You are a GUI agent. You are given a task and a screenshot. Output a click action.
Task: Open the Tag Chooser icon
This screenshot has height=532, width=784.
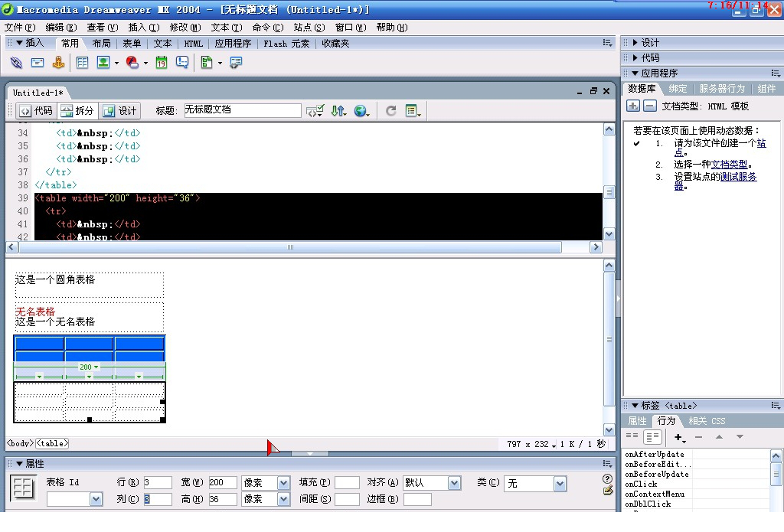tap(236, 63)
